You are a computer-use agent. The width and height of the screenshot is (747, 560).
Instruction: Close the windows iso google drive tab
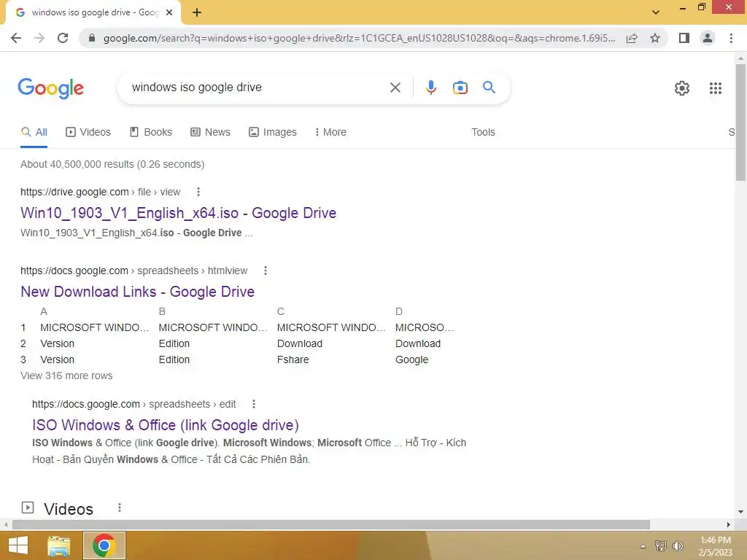[x=169, y=12]
